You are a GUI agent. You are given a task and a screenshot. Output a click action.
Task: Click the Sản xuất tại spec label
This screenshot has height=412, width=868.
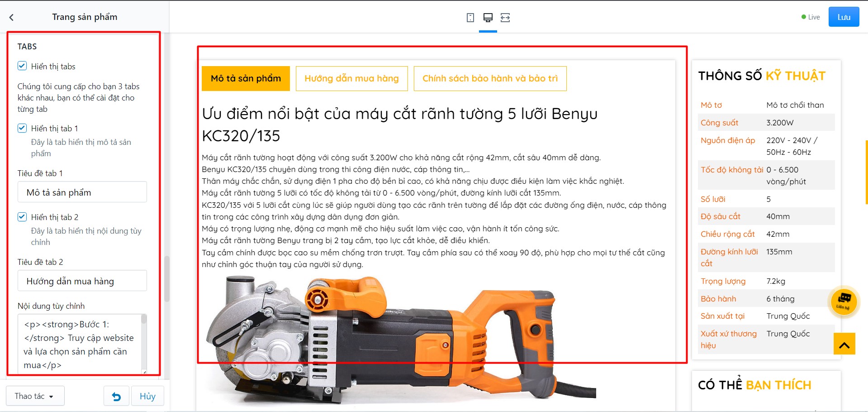coord(722,316)
